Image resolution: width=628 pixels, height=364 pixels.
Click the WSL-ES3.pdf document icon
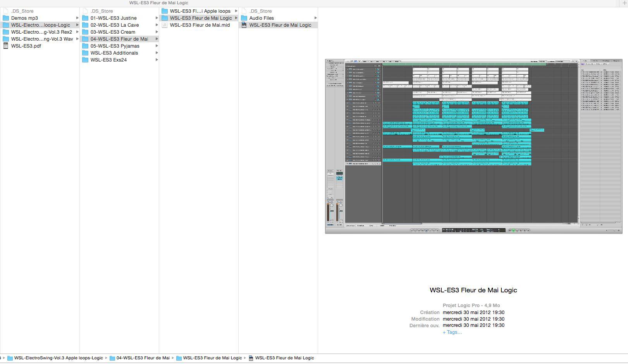(x=6, y=46)
